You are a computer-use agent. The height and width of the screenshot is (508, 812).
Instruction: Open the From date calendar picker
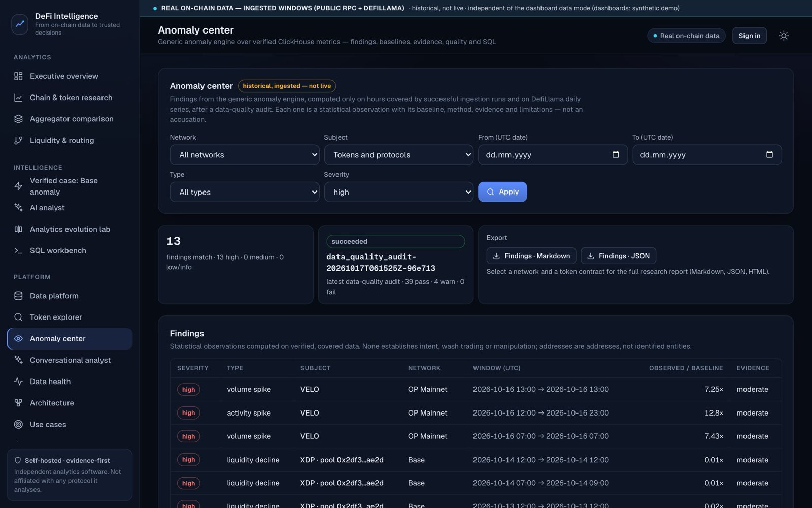pos(616,154)
